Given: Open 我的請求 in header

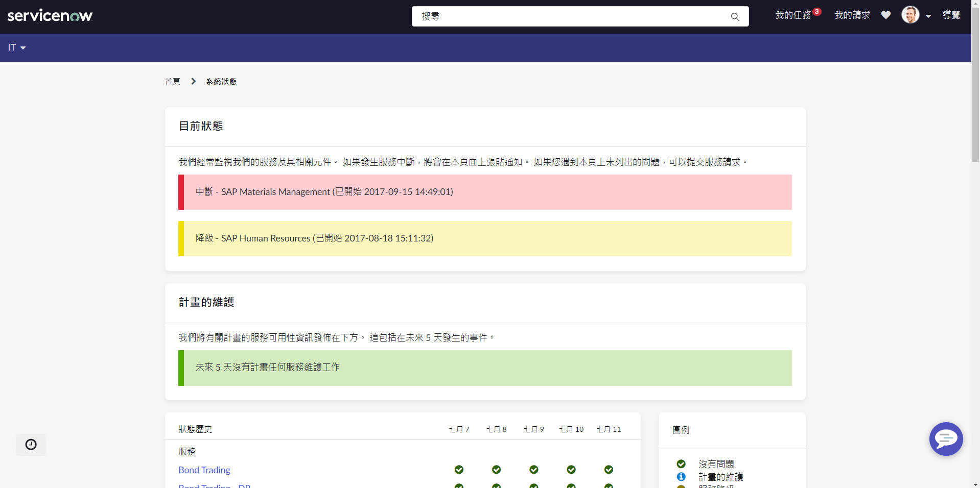Looking at the screenshot, I should 852,15.
